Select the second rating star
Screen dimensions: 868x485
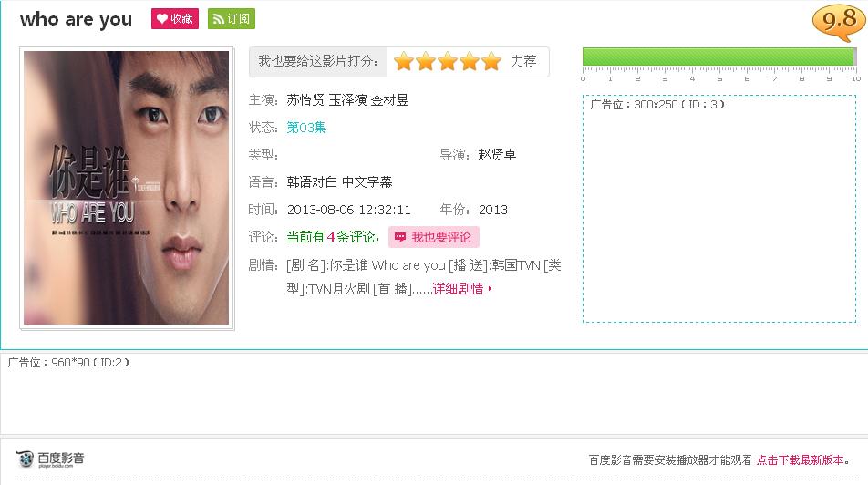[x=426, y=61]
